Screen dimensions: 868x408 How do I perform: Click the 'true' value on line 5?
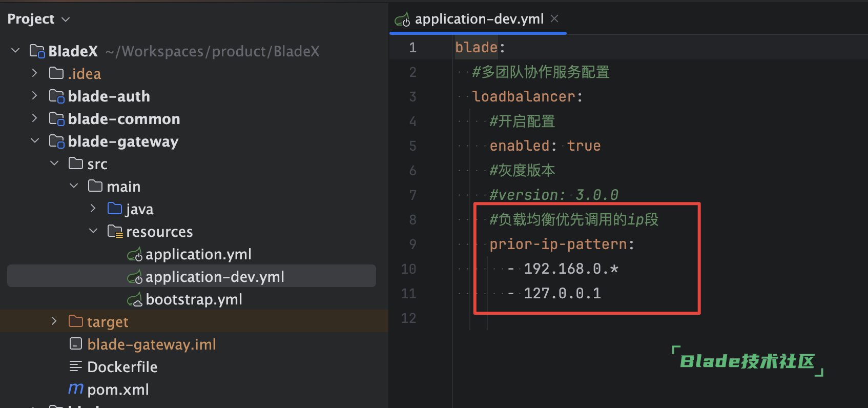584,146
